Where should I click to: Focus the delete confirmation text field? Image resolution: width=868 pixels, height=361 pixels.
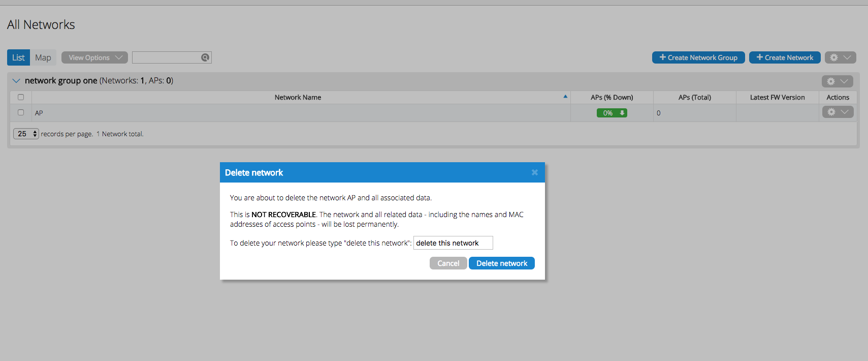453,243
